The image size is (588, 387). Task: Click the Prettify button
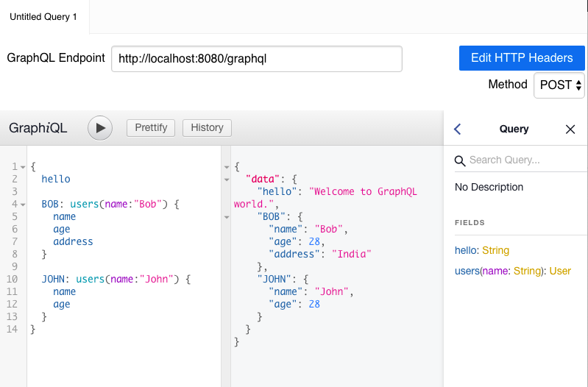(x=151, y=128)
